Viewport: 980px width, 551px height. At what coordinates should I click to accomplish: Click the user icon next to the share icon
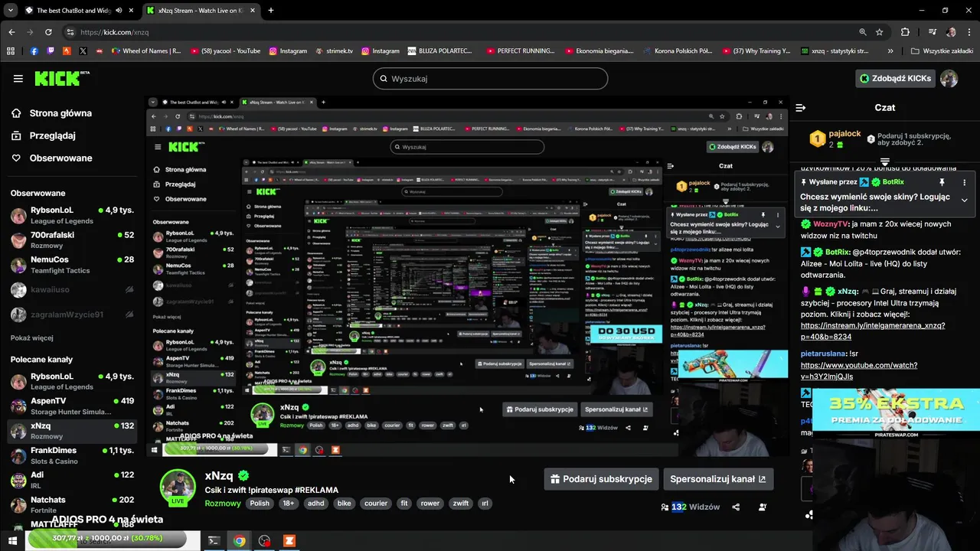pos(763,507)
